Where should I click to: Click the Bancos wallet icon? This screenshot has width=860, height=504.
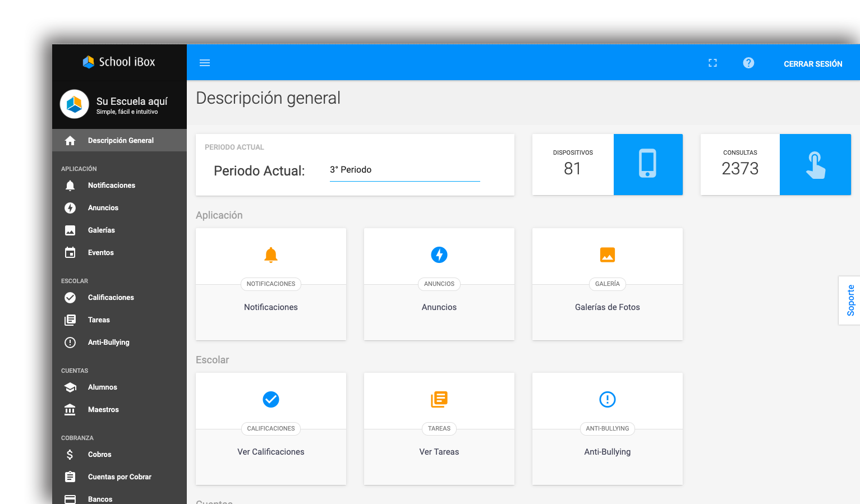pyautogui.click(x=70, y=498)
